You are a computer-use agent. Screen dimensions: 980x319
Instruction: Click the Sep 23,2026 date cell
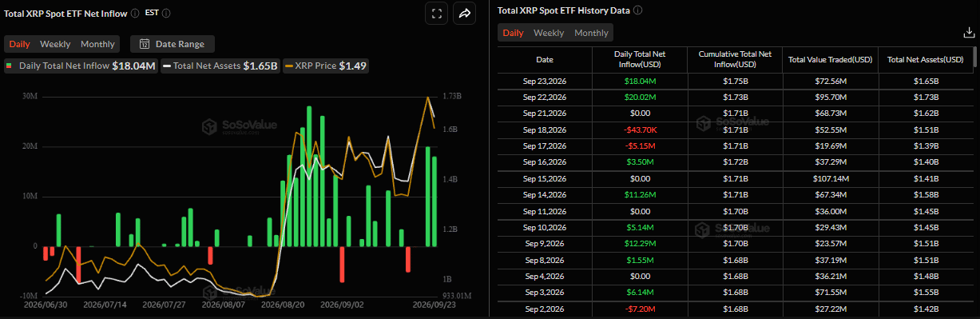(x=545, y=82)
